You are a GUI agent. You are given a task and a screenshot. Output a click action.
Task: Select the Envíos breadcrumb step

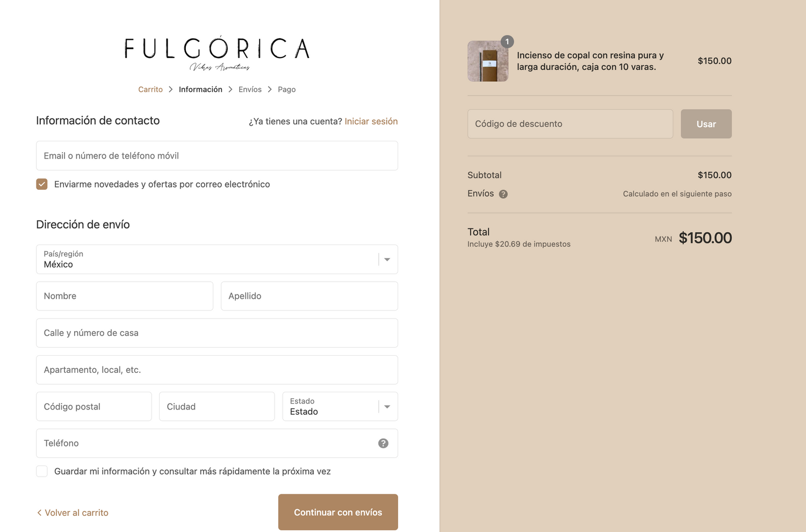[250, 90]
